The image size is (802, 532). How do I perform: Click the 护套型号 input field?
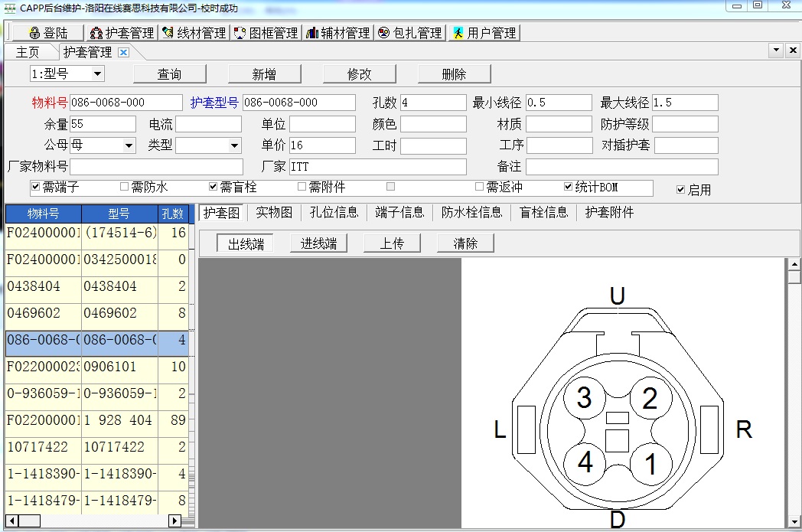(x=298, y=103)
